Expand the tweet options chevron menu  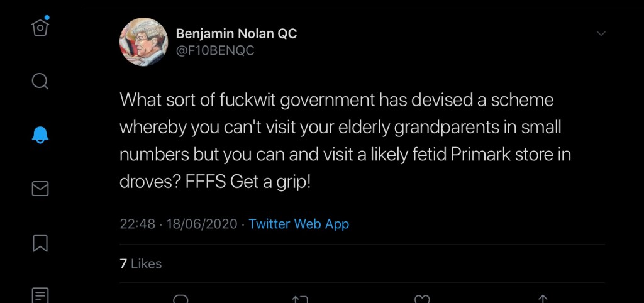coord(601,33)
